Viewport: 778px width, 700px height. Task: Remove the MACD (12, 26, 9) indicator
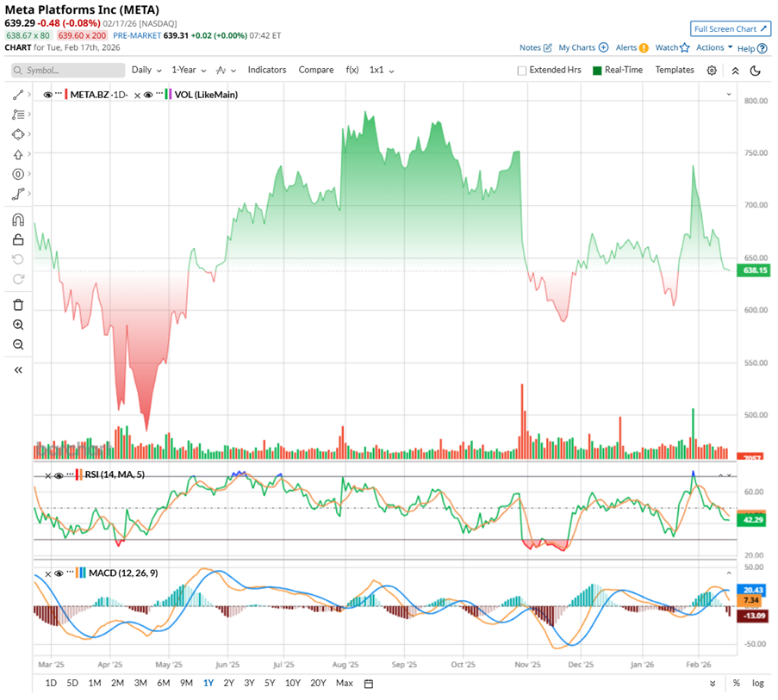pyautogui.click(x=47, y=574)
